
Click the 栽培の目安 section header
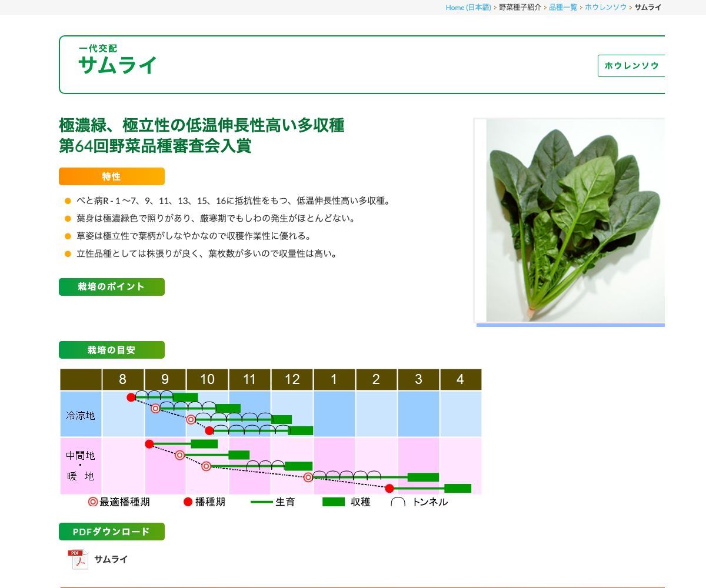click(111, 350)
